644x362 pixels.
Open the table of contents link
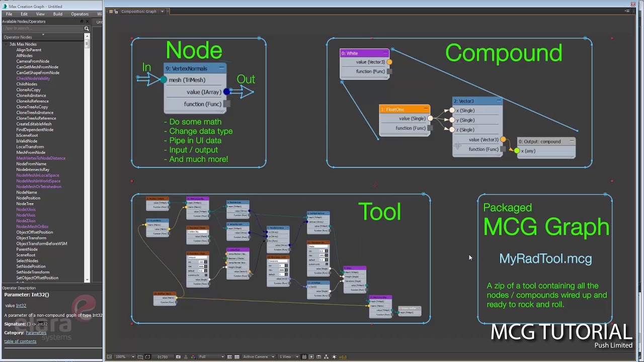click(x=20, y=341)
